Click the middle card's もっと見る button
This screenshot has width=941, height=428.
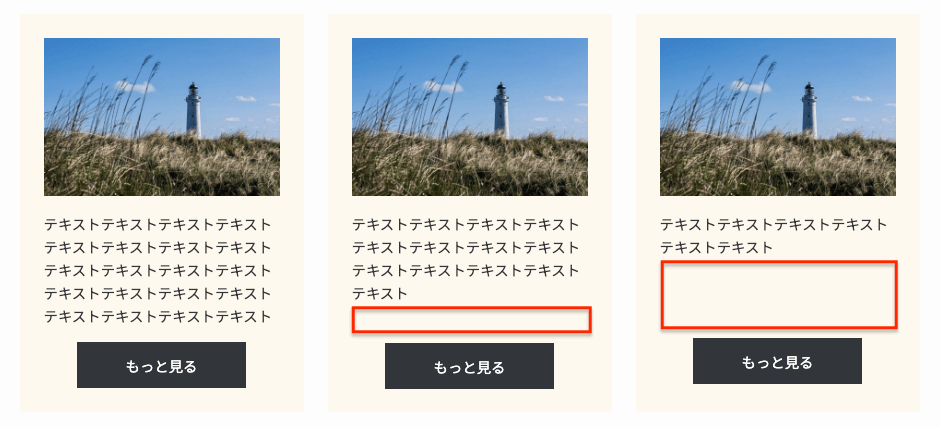click(469, 366)
